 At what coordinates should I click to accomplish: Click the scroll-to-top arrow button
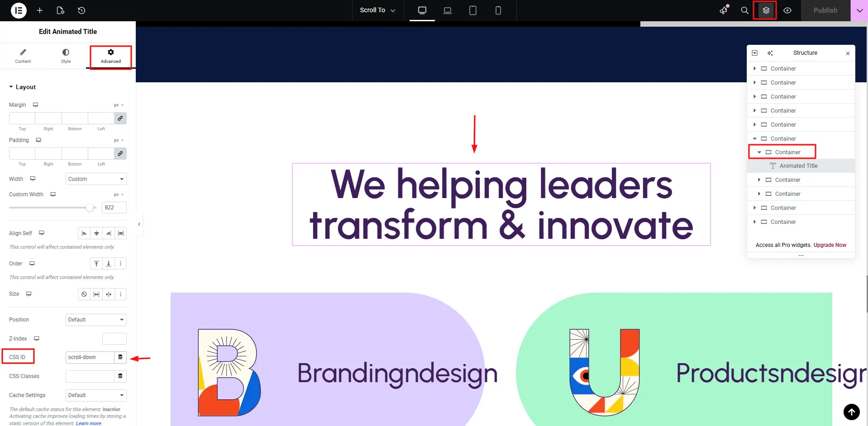click(x=851, y=412)
